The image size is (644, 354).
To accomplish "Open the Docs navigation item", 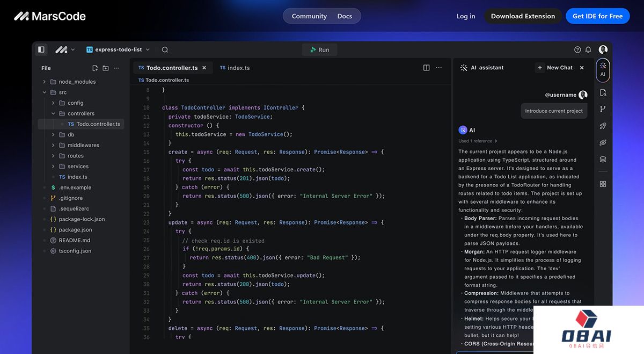I will (345, 16).
